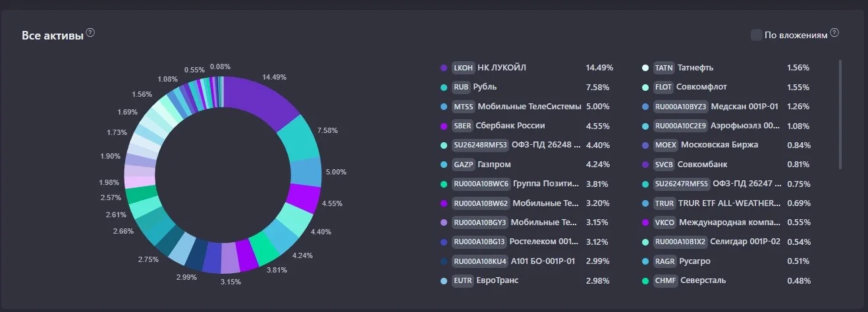Click the VKCO ticker badge
Image resolution: width=868 pixels, height=312 pixels.
pos(665,222)
